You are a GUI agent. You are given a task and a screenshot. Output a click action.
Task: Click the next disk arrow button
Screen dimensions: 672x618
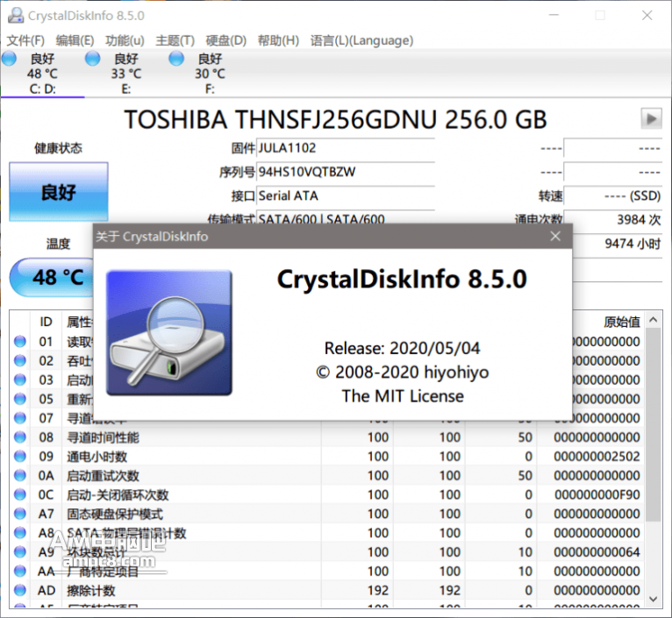point(652,118)
